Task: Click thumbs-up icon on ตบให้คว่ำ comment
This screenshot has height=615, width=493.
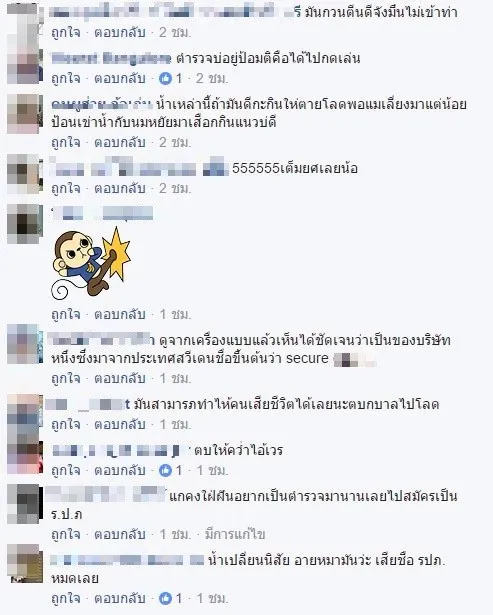Action: pos(166,470)
